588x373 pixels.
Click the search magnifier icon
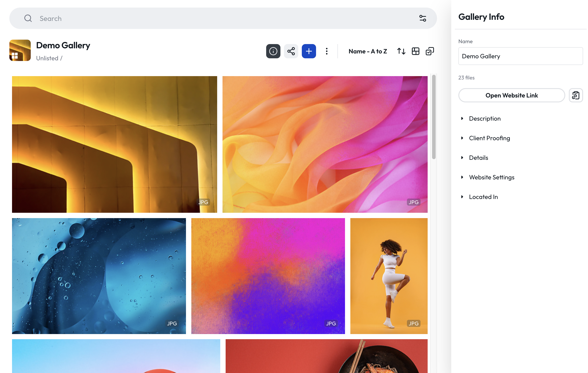tap(28, 18)
